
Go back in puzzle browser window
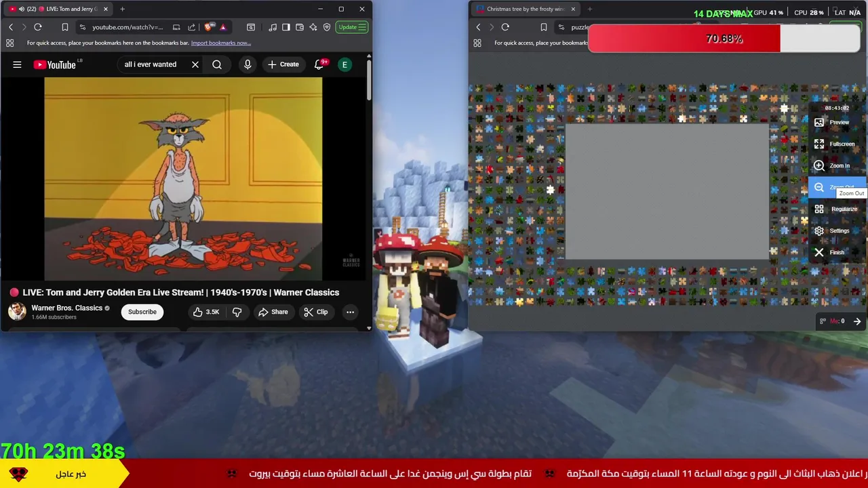click(478, 27)
